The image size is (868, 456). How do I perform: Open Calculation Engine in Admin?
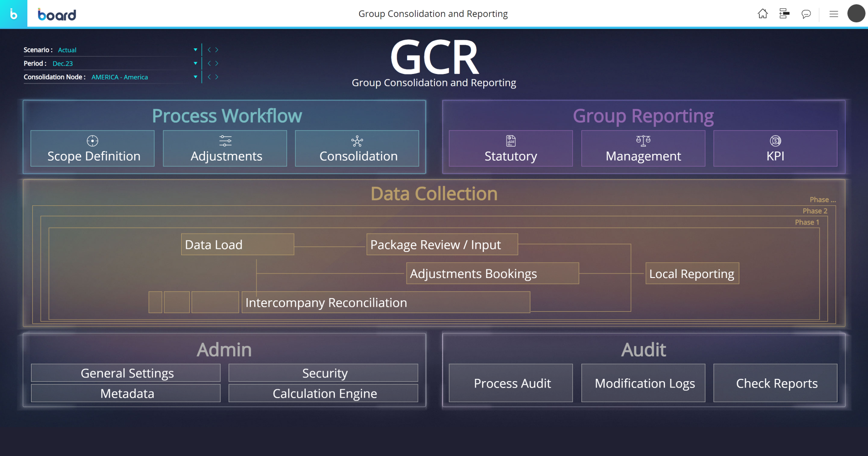(x=323, y=393)
